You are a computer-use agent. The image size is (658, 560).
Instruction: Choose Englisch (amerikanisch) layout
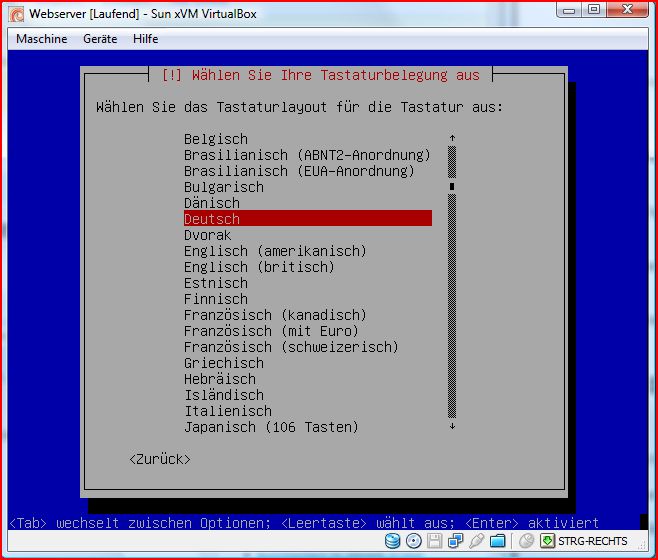[275, 251]
